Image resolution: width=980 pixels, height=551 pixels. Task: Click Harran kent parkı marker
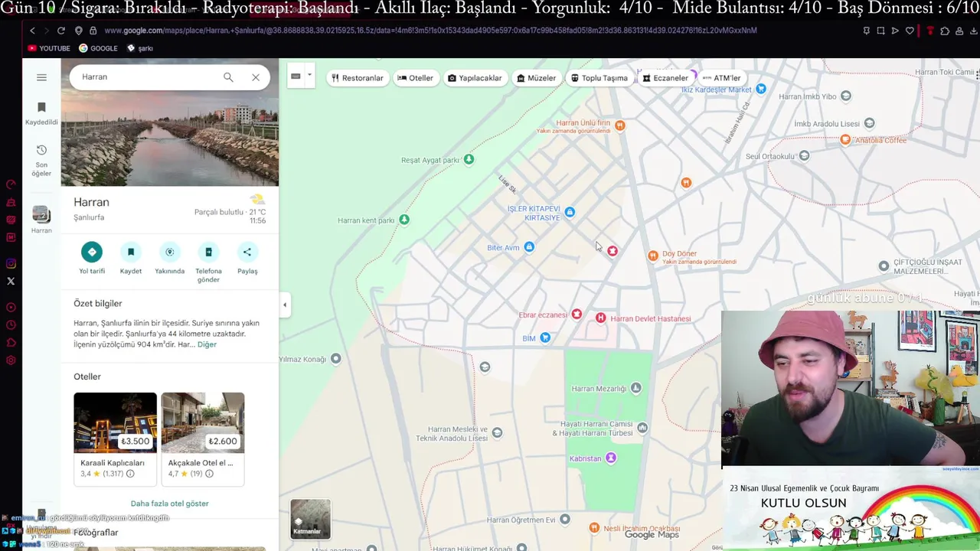pyautogui.click(x=404, y=220)
